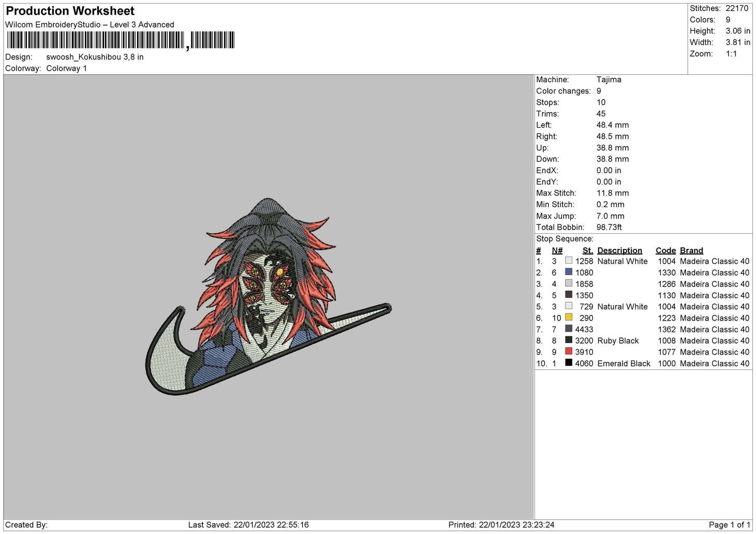
Task: Click the yellow swatch for code 1223
Action: tap(569, 317)
